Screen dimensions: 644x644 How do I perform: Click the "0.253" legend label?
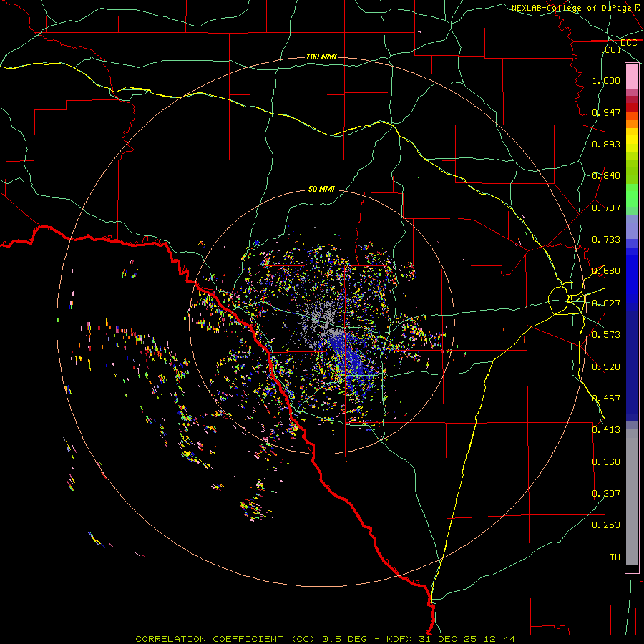tap(606, 525)
